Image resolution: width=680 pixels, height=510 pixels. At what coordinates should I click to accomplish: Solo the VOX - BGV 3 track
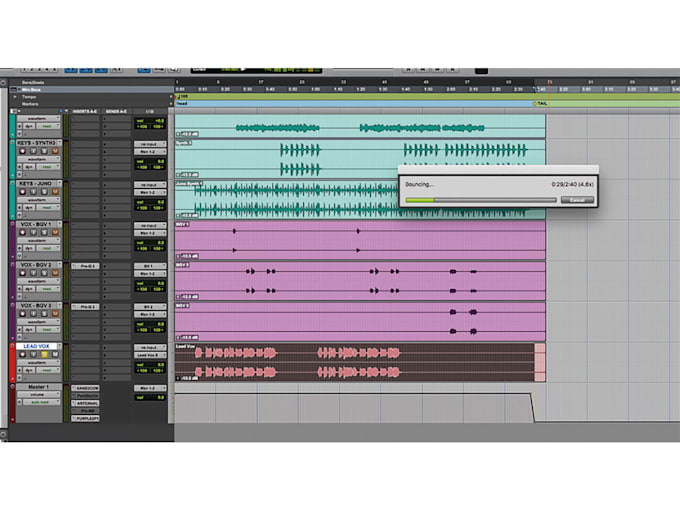coord(44,314)
